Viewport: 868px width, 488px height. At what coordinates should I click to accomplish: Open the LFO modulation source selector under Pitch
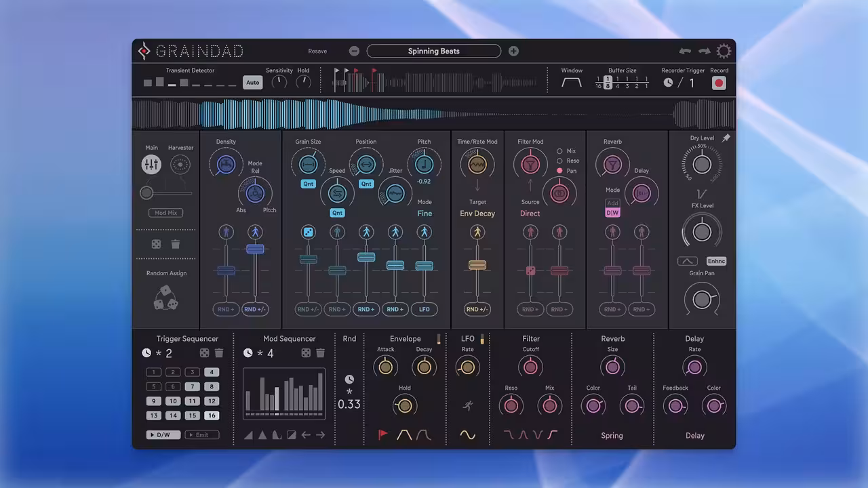tap(425, 309)
